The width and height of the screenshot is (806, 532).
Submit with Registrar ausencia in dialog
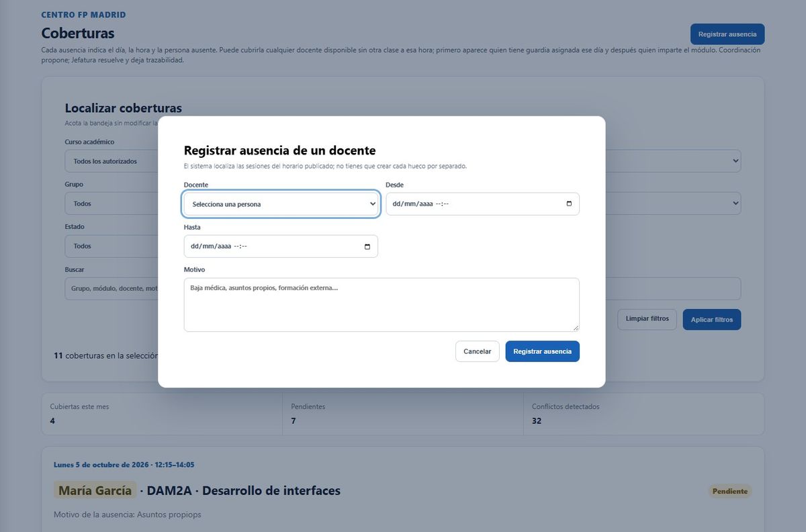click(542, 351)
